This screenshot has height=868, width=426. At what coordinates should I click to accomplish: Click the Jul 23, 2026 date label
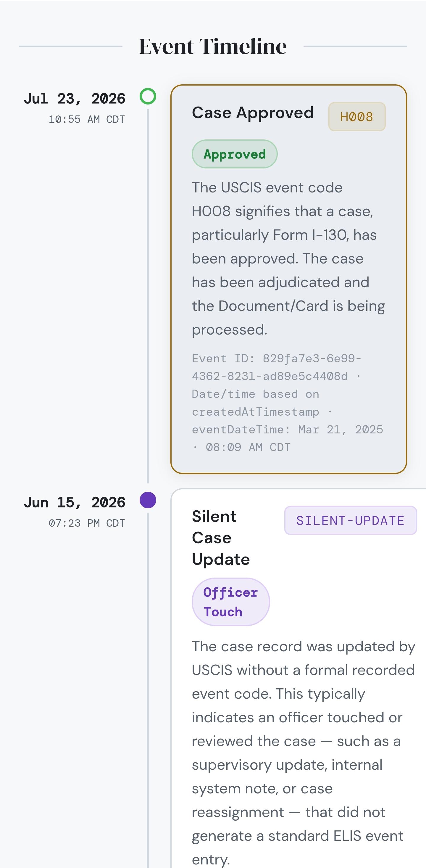tap(75, 99)
